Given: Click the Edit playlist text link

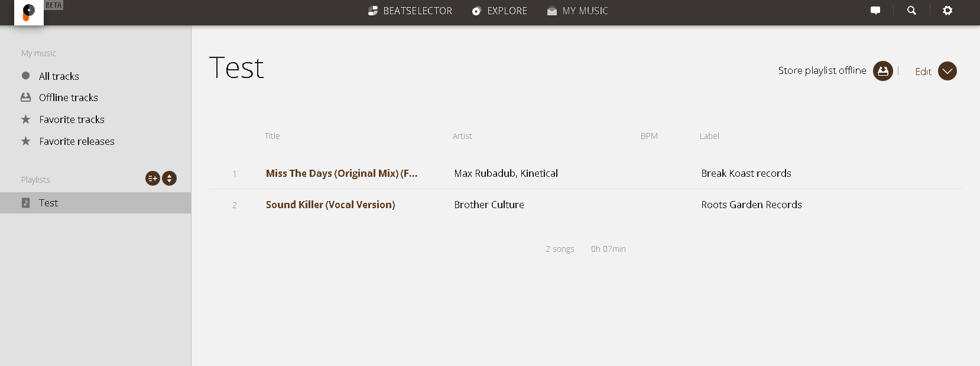Looking at the screenshot, I should coord(923,72).
